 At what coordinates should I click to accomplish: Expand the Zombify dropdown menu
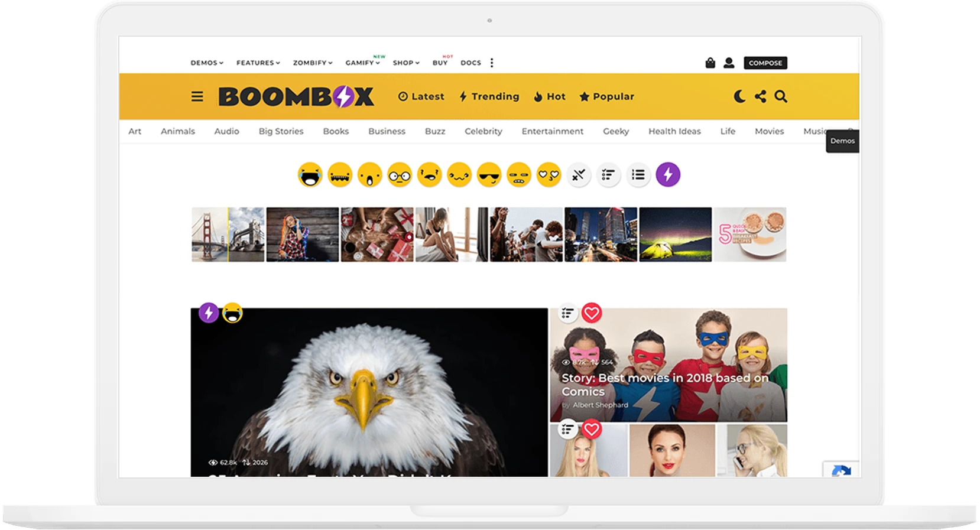pyautogui.click(x=313, y=63)
